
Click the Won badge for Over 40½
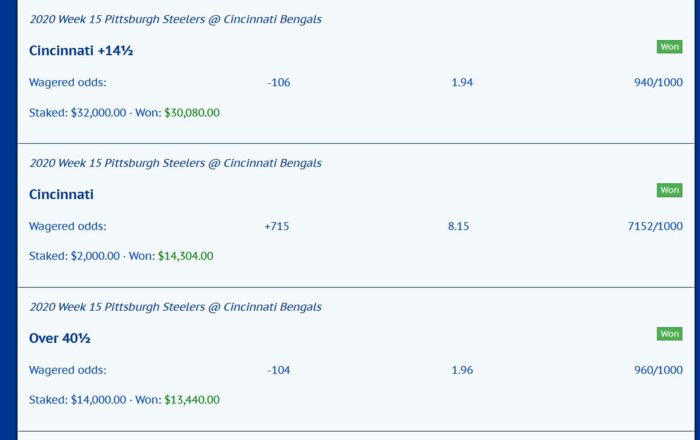pos(669,334)
